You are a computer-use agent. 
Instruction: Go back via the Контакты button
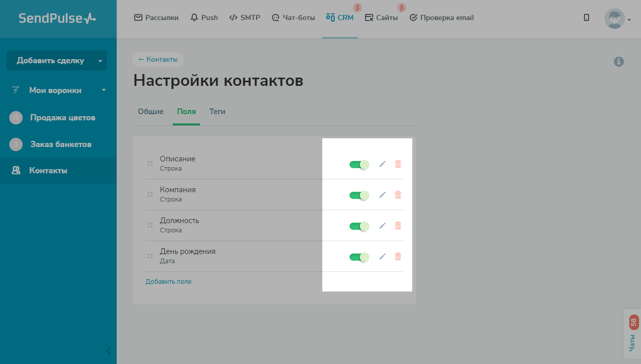point(158,60)
